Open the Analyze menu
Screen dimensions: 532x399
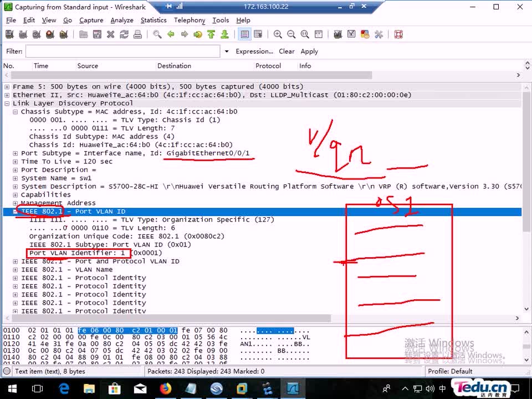coord(122,21)
